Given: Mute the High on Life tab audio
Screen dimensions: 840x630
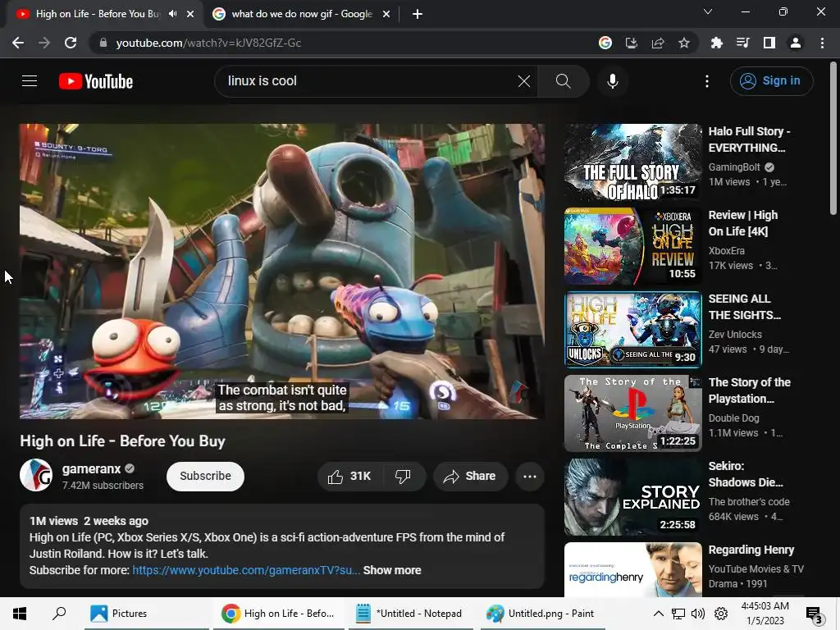Looking at the screenshot, I should pos(172,14).
